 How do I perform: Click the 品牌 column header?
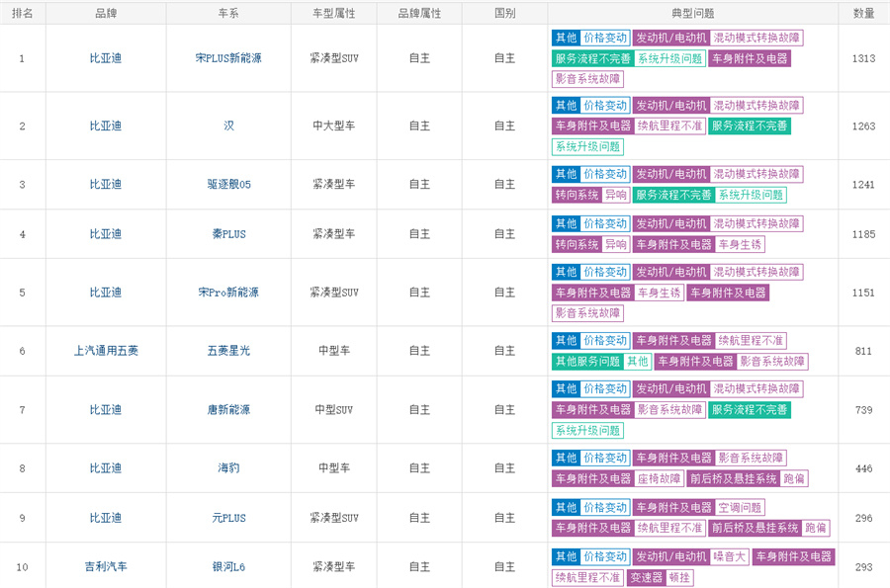106,13
